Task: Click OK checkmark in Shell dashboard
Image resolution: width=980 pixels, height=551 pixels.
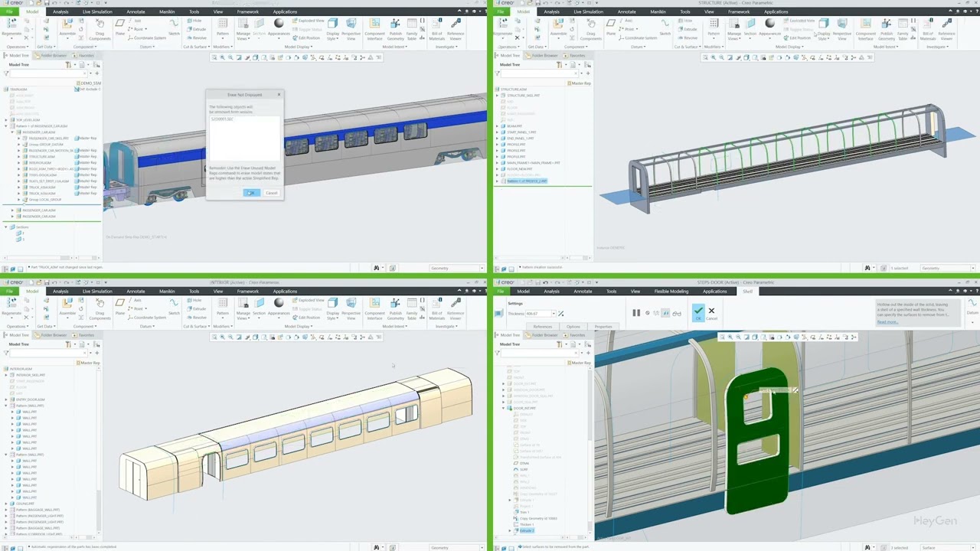Action: pyautogui.click(x=698, y=312)
